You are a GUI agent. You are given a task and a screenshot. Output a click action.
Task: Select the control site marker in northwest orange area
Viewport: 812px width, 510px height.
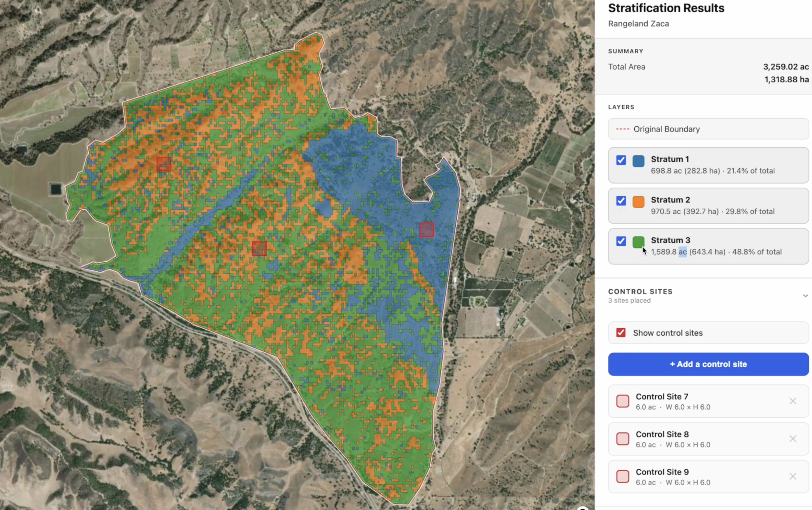click(x=164, y=164)
